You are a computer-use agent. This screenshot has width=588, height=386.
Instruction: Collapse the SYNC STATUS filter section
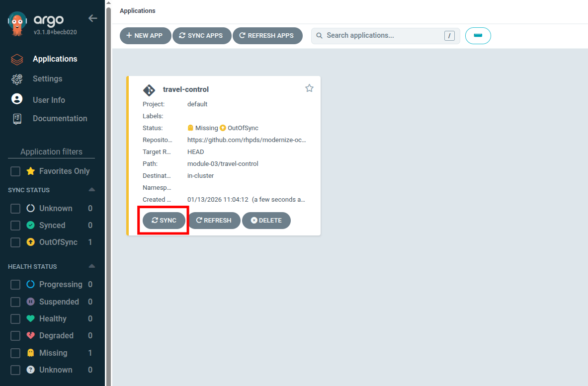[x=91, y=189]
